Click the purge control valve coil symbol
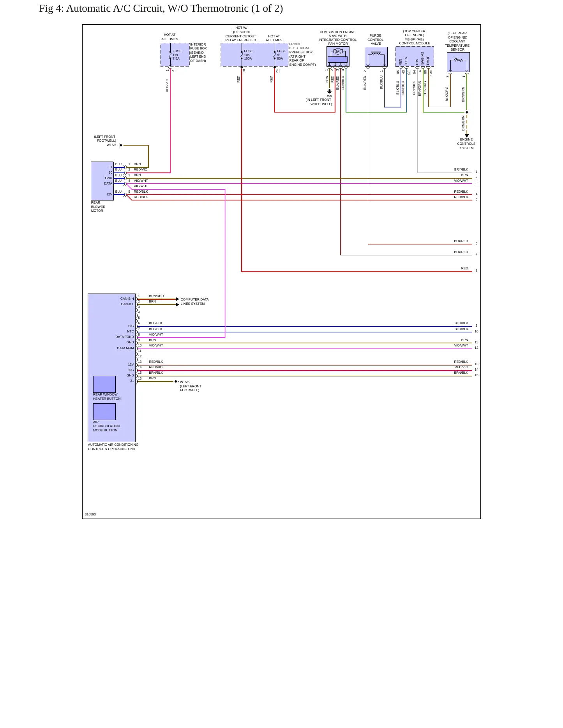Screen dimensions: 563x728 [376, 53]
